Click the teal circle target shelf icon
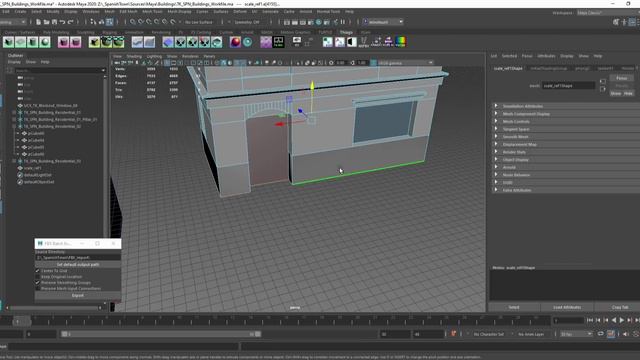 pyautogui.click(x=247, y=42)
